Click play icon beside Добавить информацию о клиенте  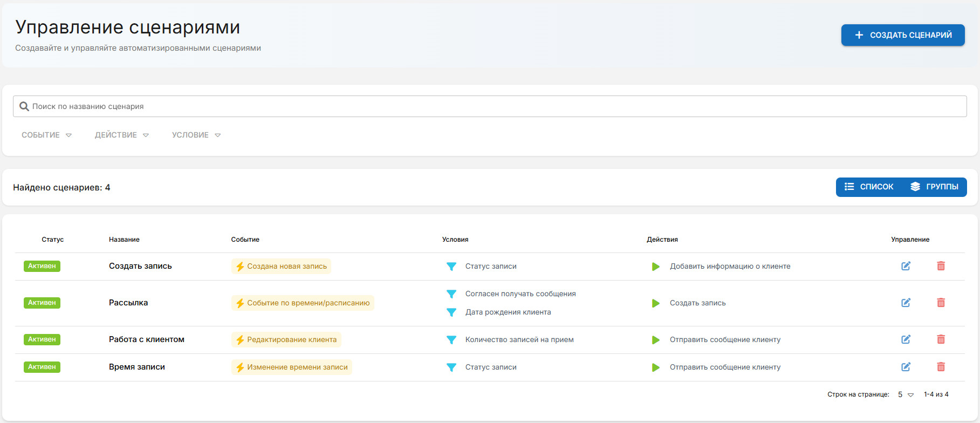click(x=655, y=267)
